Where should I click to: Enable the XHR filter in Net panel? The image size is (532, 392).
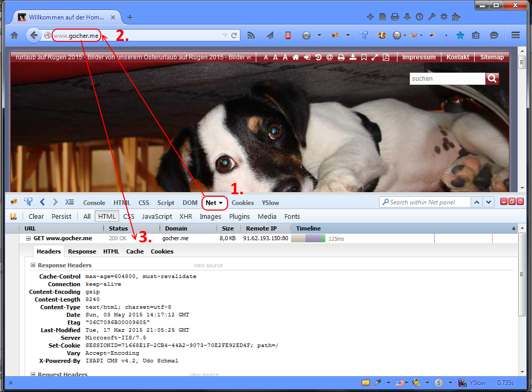click(186, 216)
